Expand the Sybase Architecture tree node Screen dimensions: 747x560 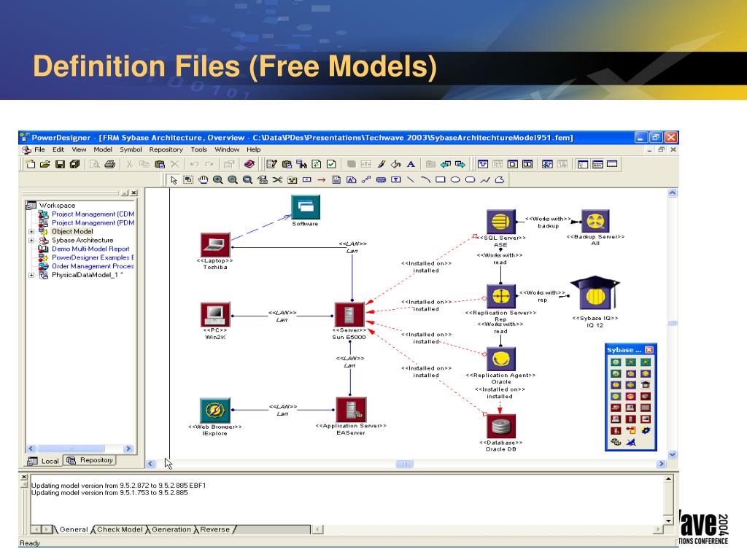tap(31, 241)
